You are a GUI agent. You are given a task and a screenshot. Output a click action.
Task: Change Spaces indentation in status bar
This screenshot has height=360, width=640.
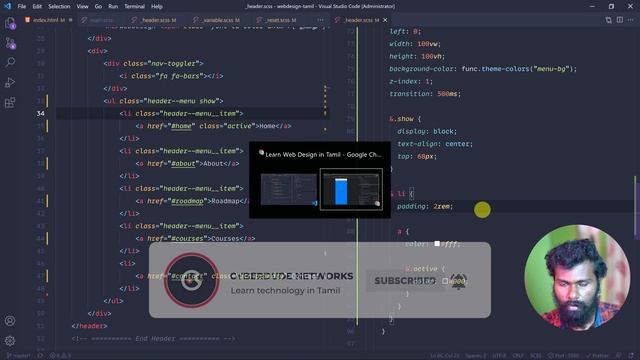coord(476,356)
